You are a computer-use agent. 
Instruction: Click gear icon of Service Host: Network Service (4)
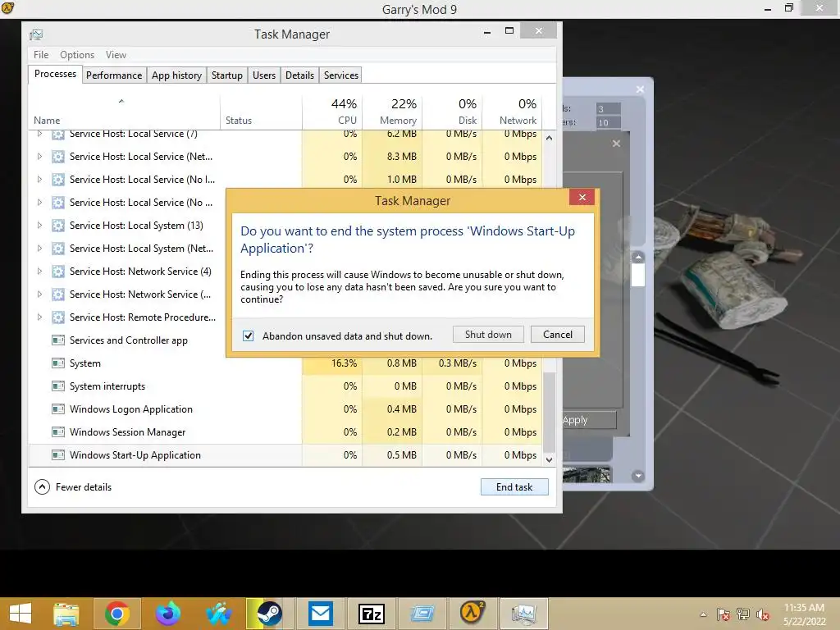[x=58, y=272]
